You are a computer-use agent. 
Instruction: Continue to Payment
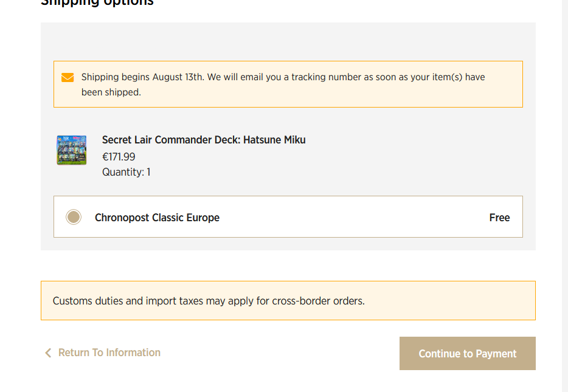(467, 353)
